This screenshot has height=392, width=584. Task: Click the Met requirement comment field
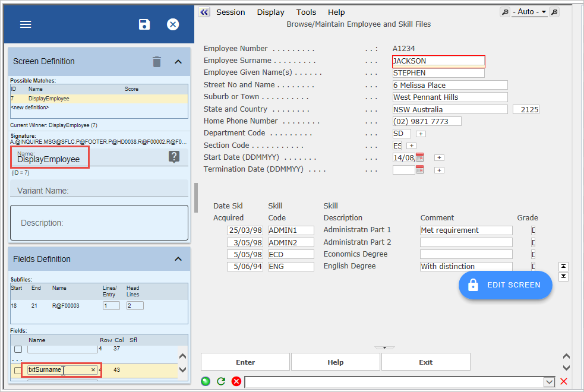(466, 230)
